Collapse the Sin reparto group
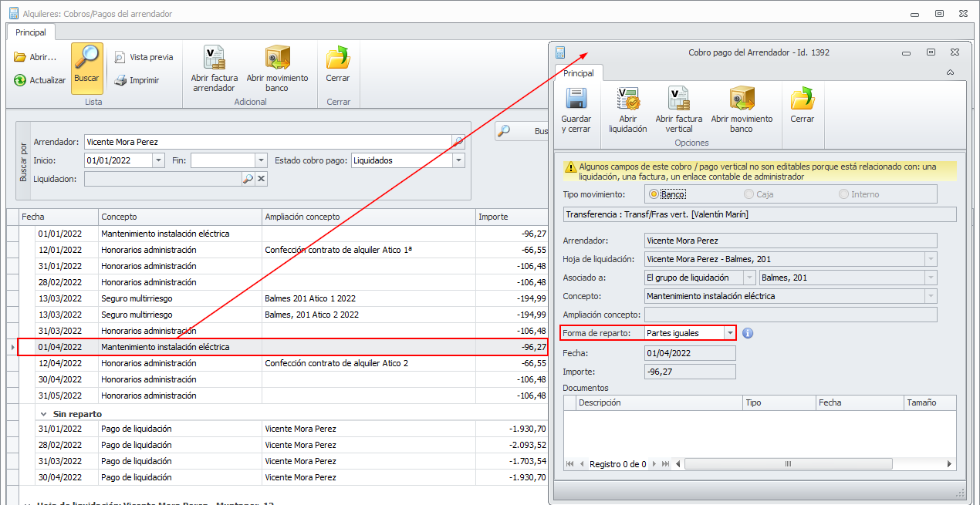 click(x=44, y=414)
